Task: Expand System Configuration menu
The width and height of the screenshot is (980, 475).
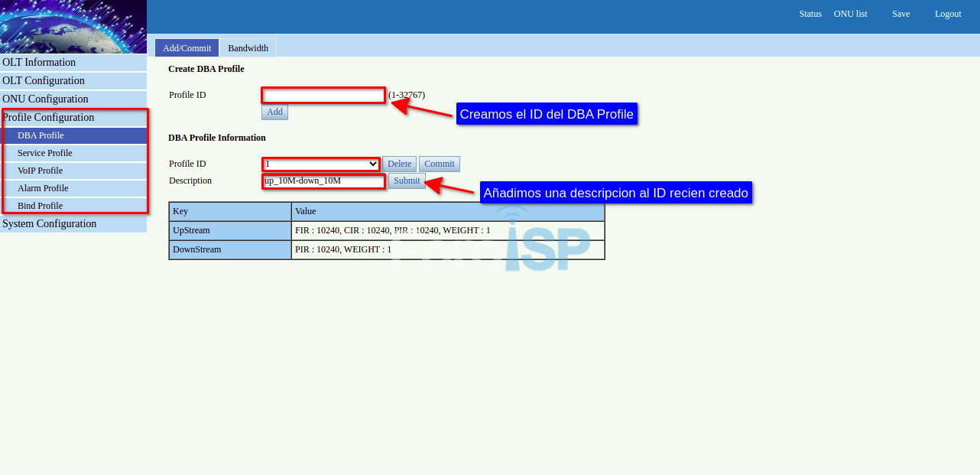Action: [50, 224]
